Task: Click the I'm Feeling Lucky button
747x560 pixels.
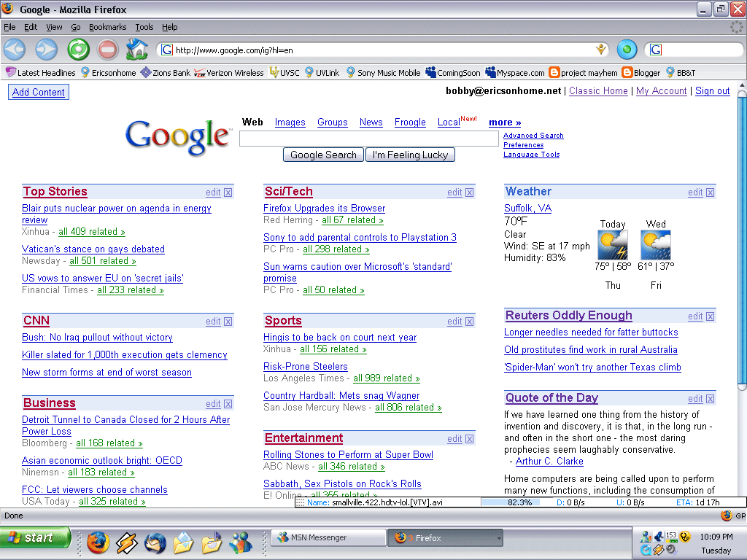Action: click(x=410, y=155)
